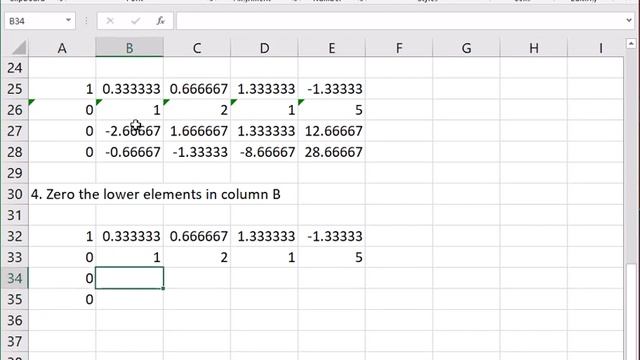Viewport: 640px width, 360px height.
Task: Select column F header
Action: click(x=399, y=48)
